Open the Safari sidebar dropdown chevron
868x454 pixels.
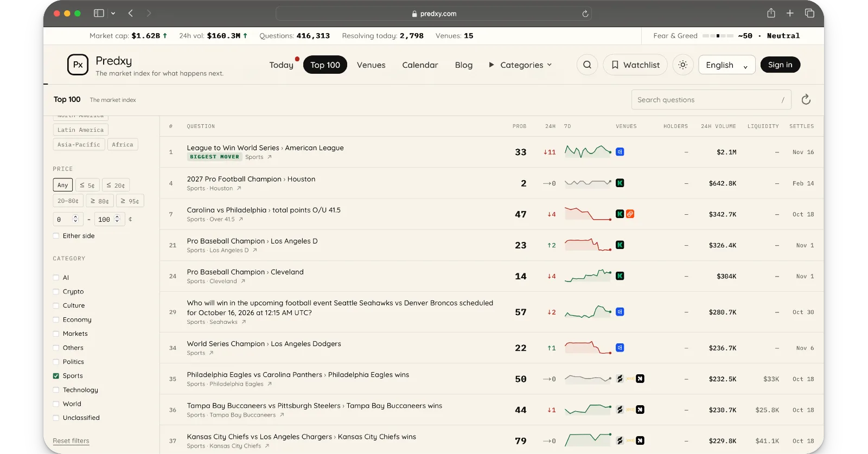tap(113, 13)
